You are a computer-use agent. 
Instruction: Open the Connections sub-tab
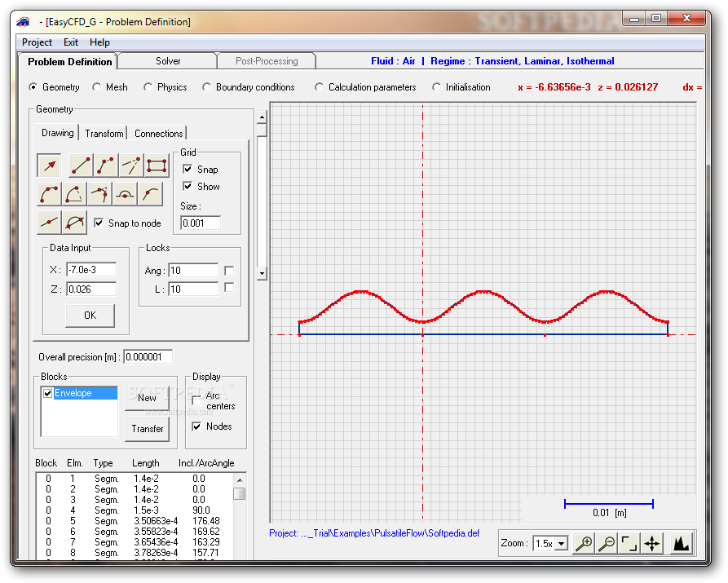(x=158, y=134)
